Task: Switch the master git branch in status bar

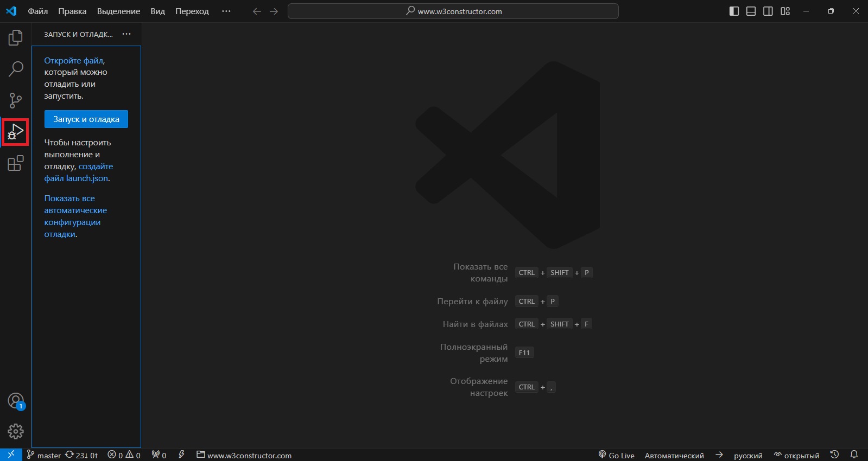Action: (44, 455)
